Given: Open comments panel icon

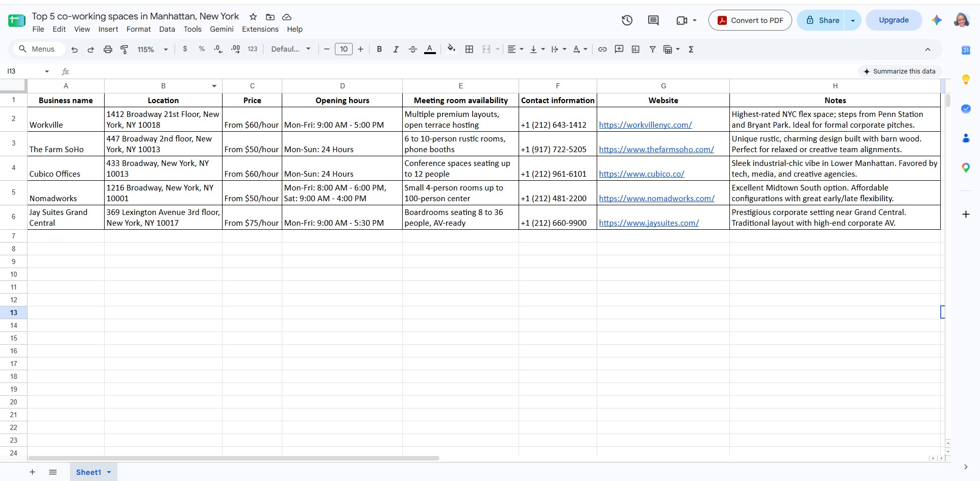Looking at the screenshot, I should pyautogui.click(x=653, y=20).
